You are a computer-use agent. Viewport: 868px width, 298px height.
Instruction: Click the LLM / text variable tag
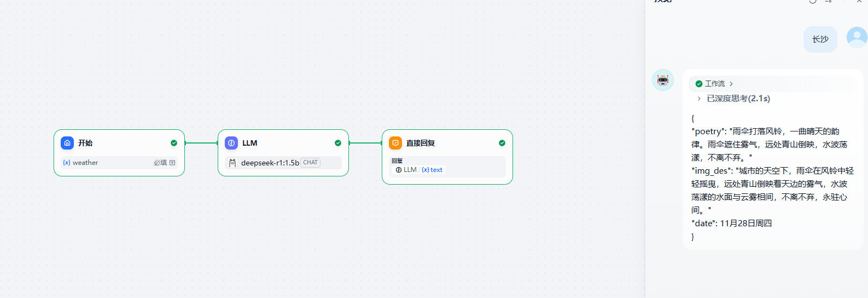(x=420, y=170)
